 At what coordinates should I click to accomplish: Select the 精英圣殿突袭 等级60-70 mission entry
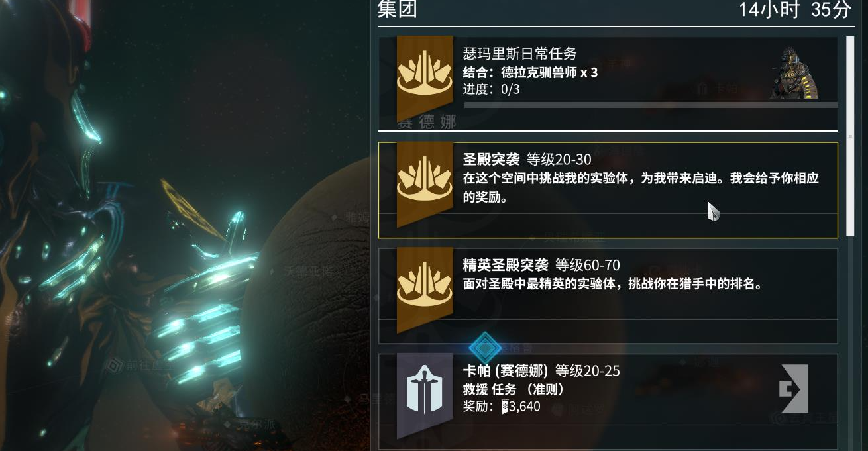[x=608, y=296]
